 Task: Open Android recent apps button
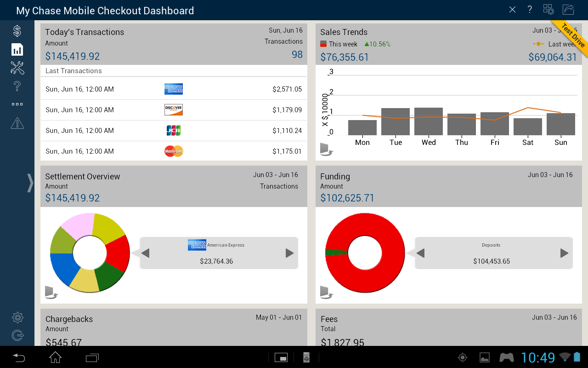tap(92, 357)
